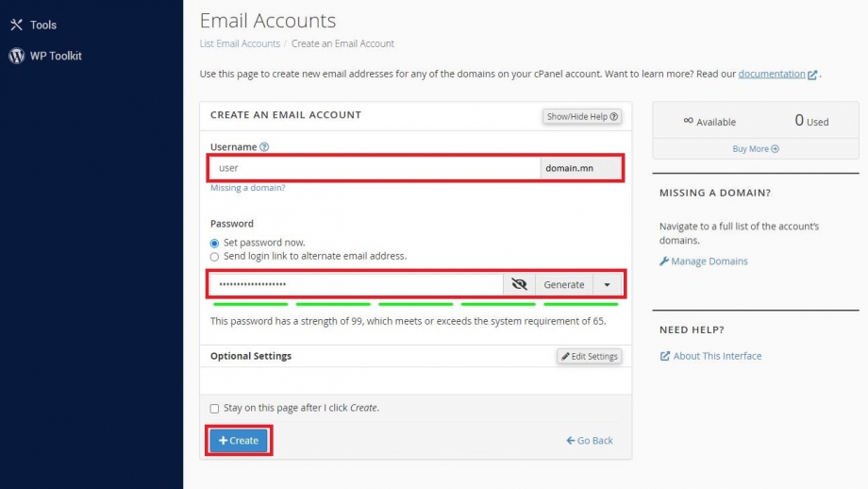
Task: Open WP Toolkit via WordPress icon
Action: tap(17, 56)
